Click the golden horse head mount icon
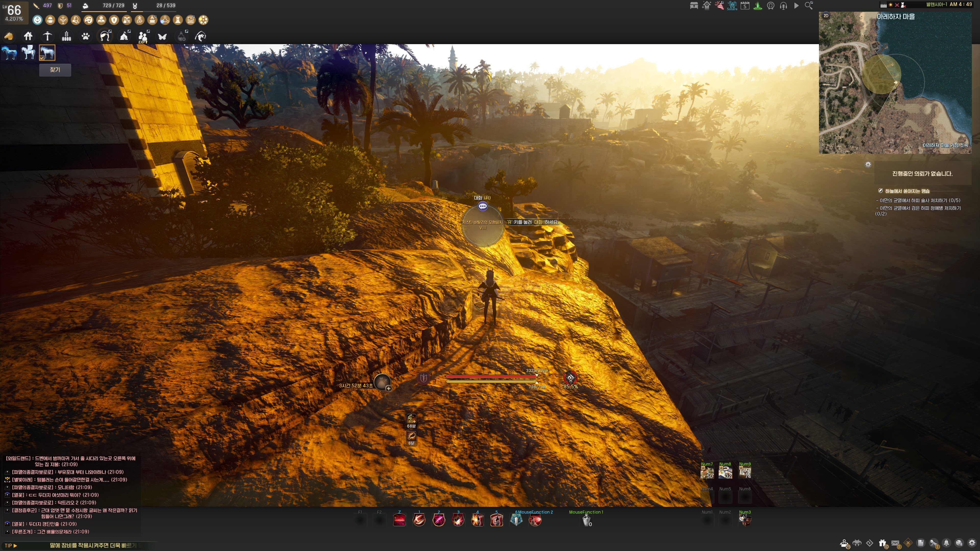Screen dimensions: 980x551 [9, 36]
